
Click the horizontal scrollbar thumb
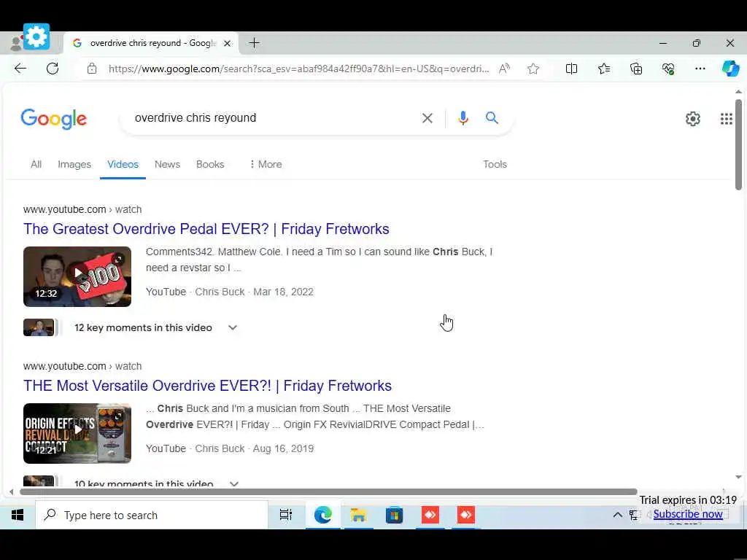(328, 491)
